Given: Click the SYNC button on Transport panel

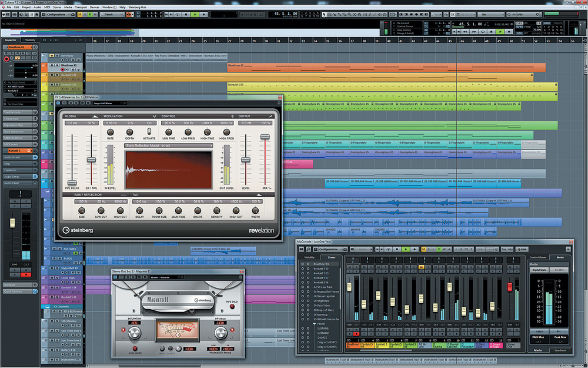Looking at the screenshot, I should 519,33.
